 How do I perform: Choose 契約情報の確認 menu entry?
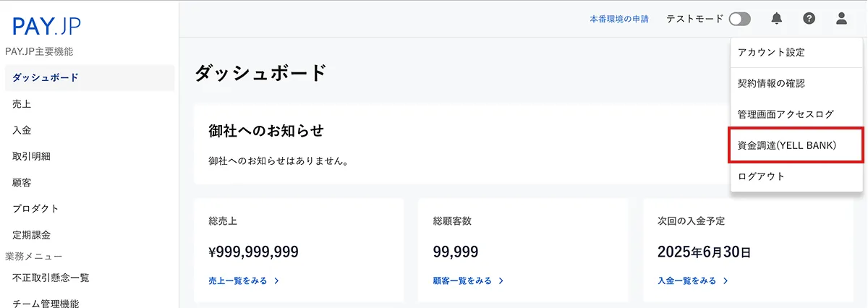[x=771, y=84]
